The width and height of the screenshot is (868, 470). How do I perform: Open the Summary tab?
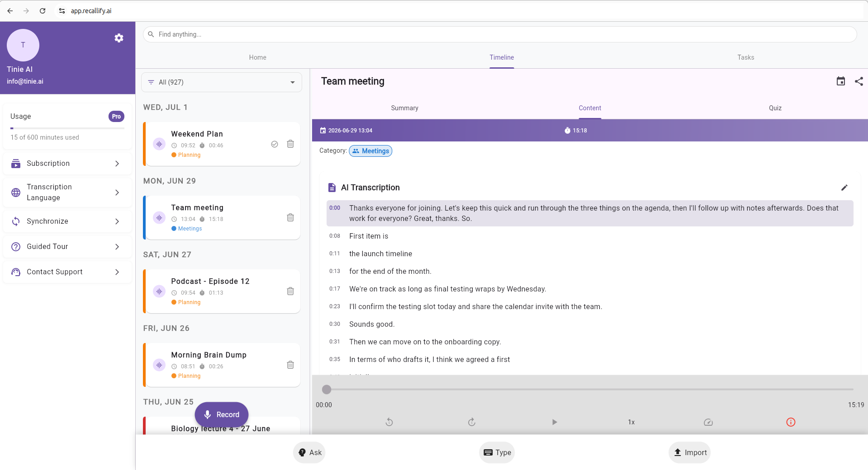(x=404, y=108)
